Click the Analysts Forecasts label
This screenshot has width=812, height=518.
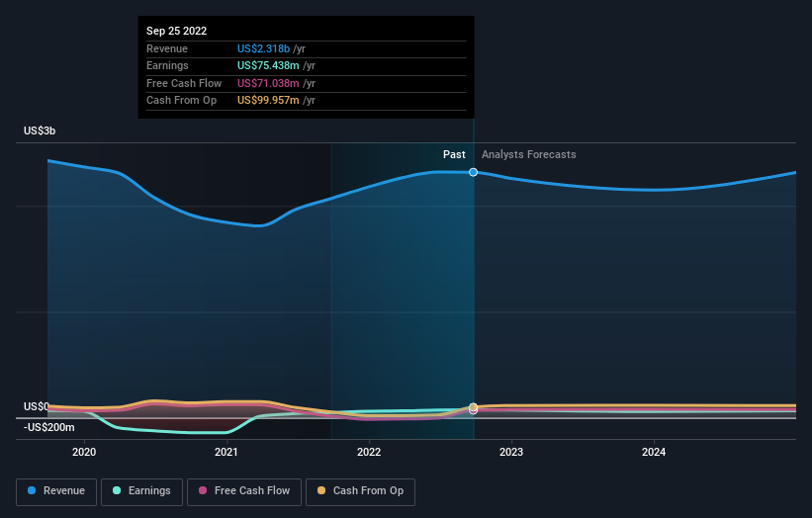click(529, 155)
